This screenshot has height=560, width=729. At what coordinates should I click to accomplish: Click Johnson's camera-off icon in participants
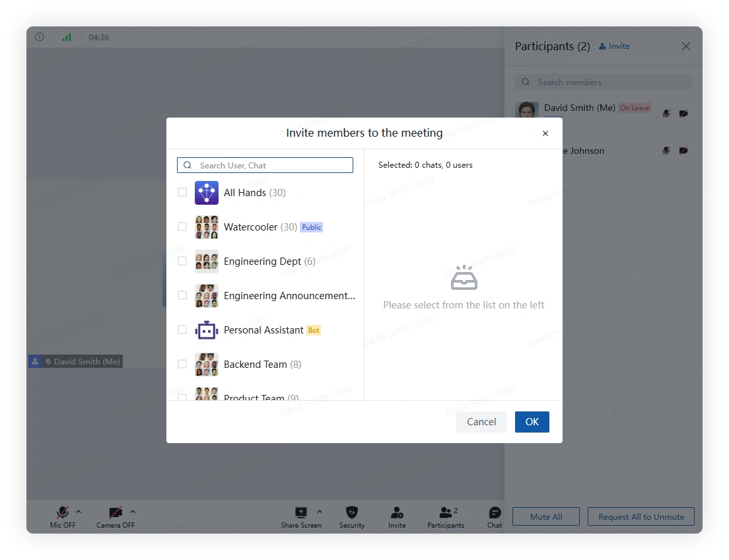click(683, 151)
